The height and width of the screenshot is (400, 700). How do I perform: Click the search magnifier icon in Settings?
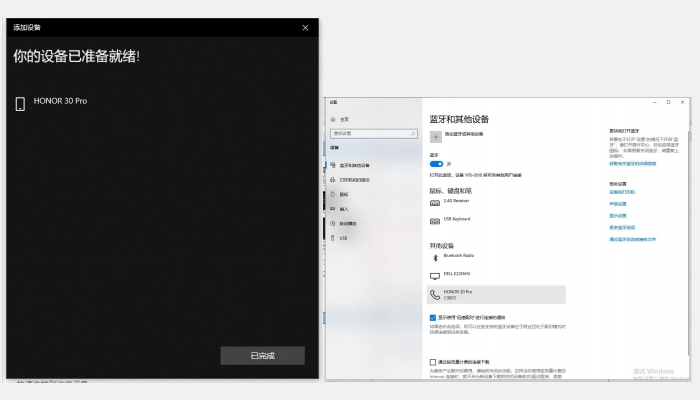point(413,133)
